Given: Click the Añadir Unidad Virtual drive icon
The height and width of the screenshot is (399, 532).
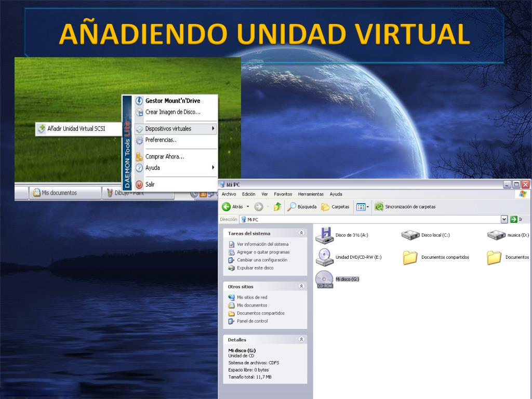Looking at the screenshot, I should tap(42, 129).
